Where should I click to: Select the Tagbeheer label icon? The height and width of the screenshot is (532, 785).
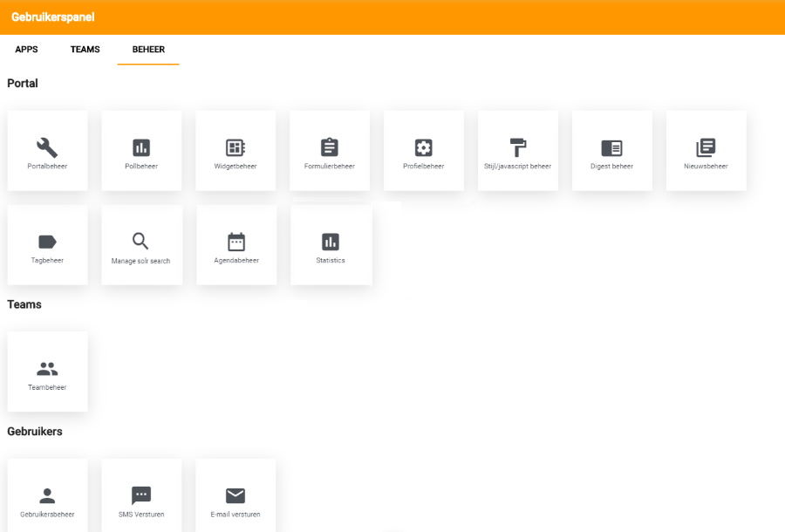[47, 242]
